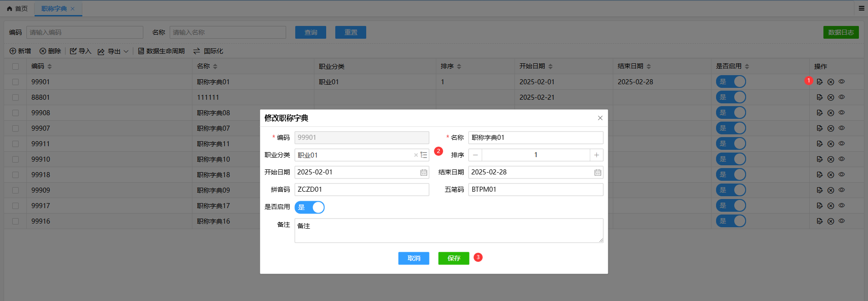The width and height of the screenshot is (868, 301).
Task: Switch to 首页 tab
Action: 17,9
